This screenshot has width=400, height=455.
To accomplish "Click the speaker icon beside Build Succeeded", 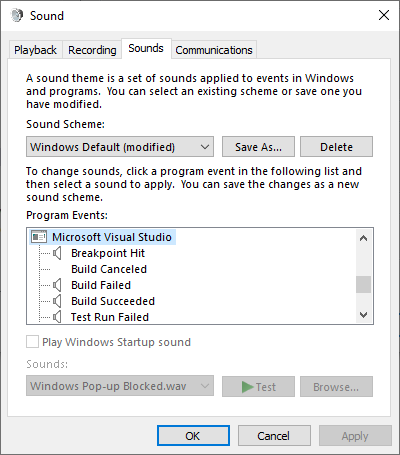I will tap(57, 301).
